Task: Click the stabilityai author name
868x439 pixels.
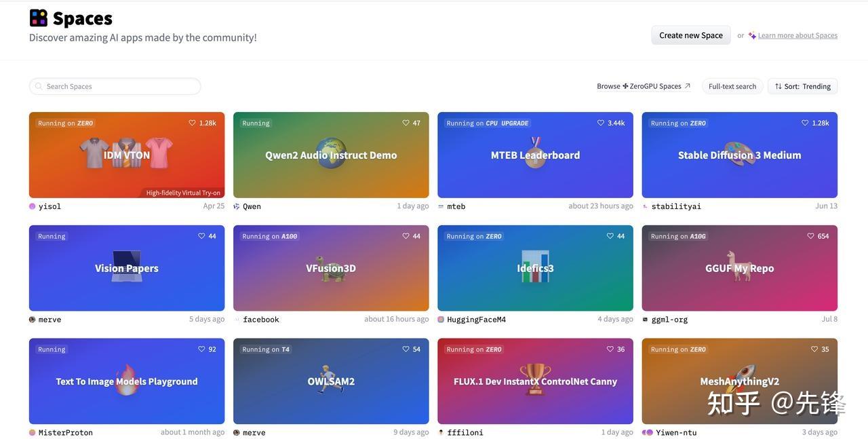Action: coord(676,206)
